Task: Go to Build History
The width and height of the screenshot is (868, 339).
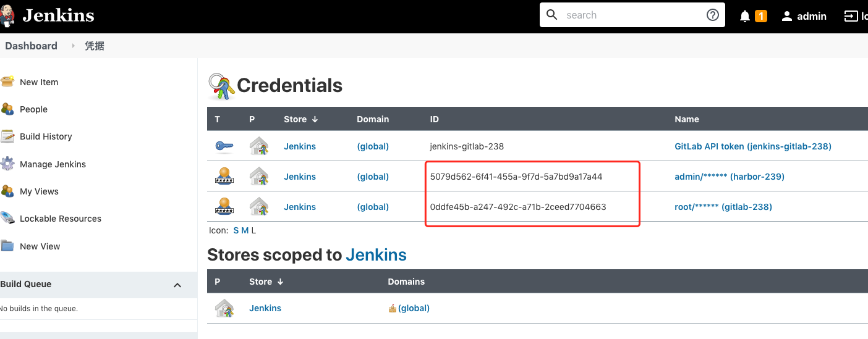Action: pyautogui.click(x=46, y=136)
